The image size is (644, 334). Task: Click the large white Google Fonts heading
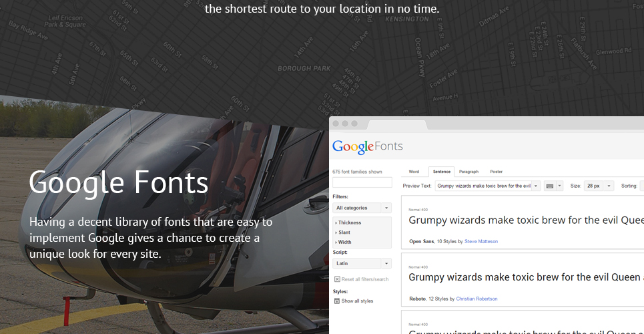(x=119, y=182)
